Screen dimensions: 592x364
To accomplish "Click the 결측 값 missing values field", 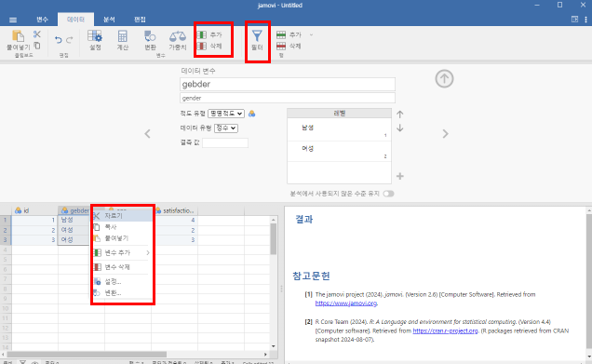I will tap(225, 142).
